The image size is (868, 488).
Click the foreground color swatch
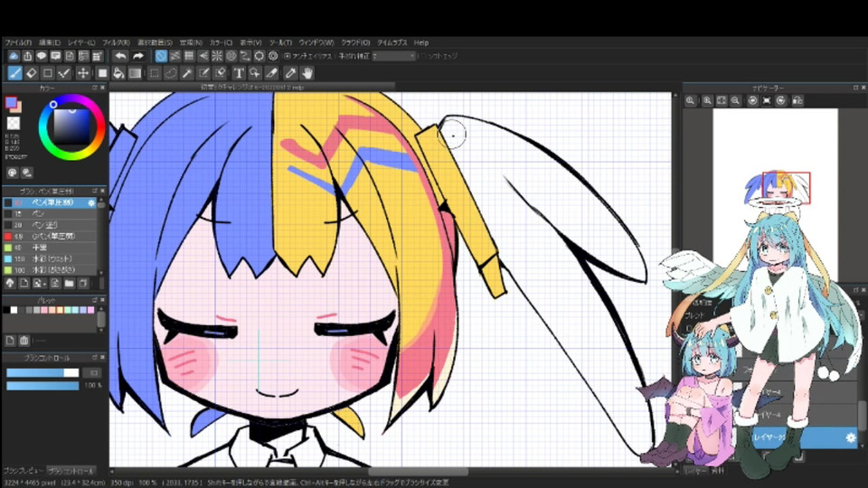point(11,102)
